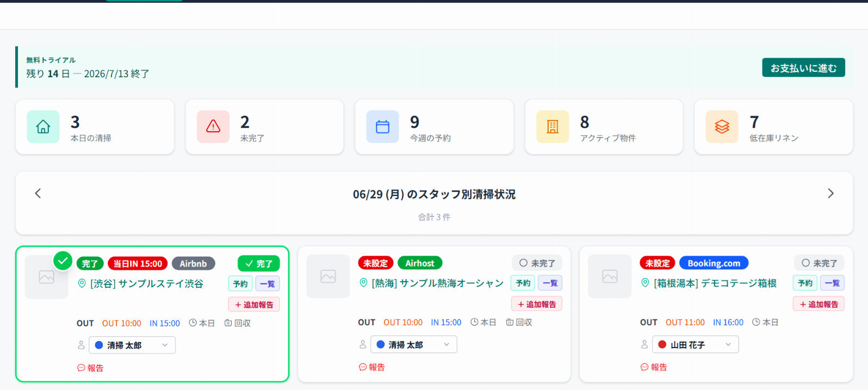The width and height of the screenshot is (868, 390).
Task: Click the layers icon for 低在庫リネン
Action: [722, 127]
